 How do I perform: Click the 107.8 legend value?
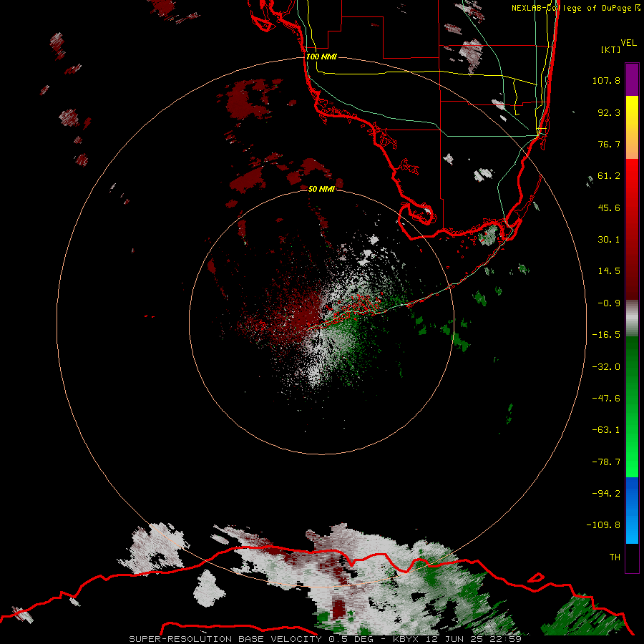(x=606, y=80)
